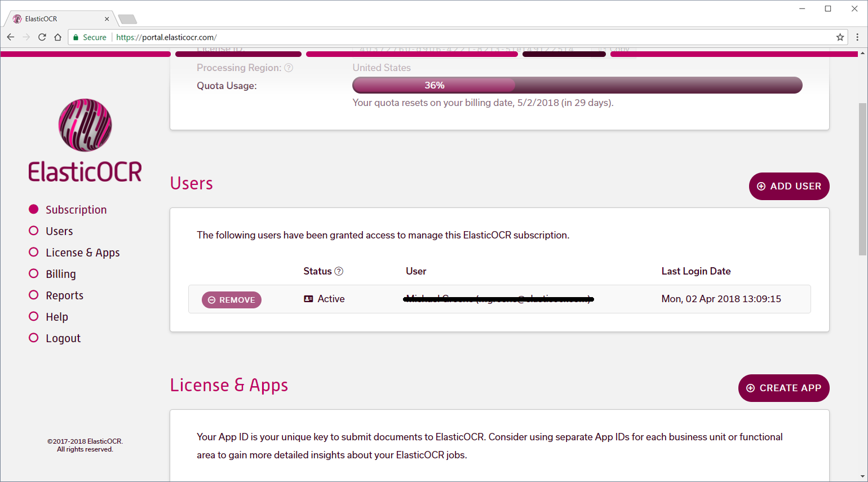Close the ElasticOCR browser tab
The height and width of the screenshot is (482, 868).
pos(107,19)
